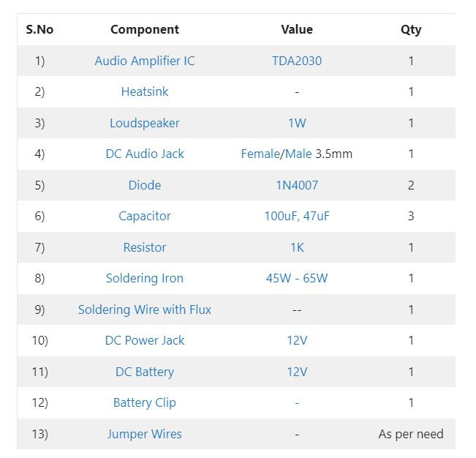The image size is (476, 458).
Task: Open the Soldering Iron link
Action: tap(145, 279)
